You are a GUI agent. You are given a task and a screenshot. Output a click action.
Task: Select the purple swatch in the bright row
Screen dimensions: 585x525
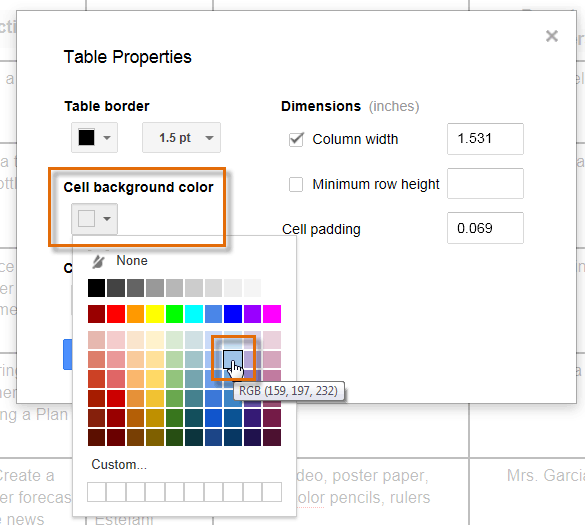coord(252,314)
